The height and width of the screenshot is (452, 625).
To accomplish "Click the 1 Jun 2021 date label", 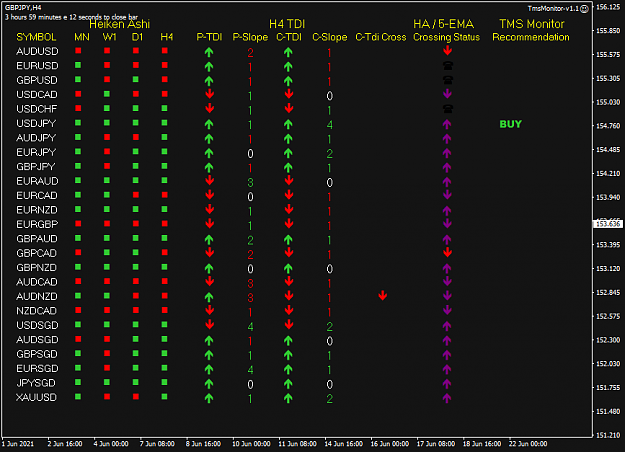I will 18,444.
